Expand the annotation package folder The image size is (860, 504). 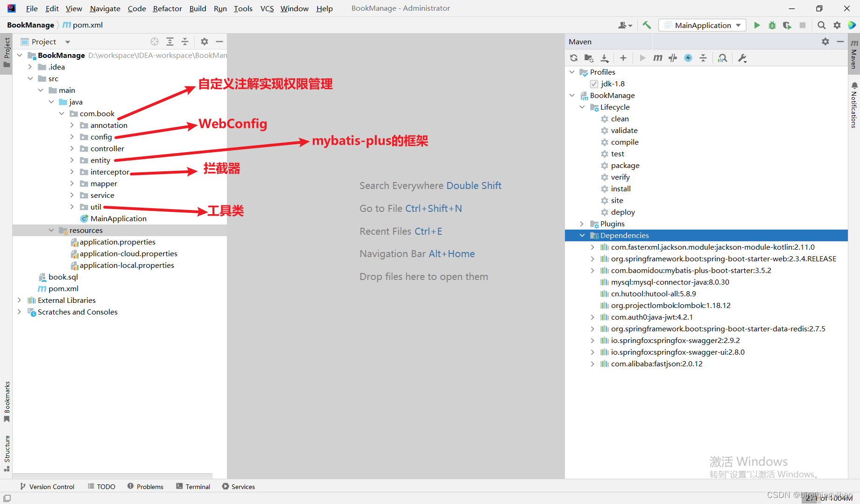pos(72,125)
